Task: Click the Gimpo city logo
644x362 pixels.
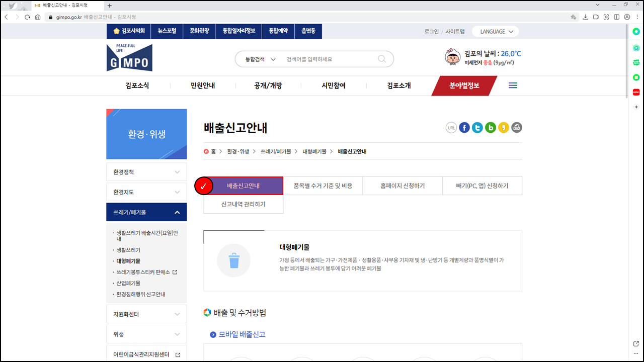Action: 129,58
